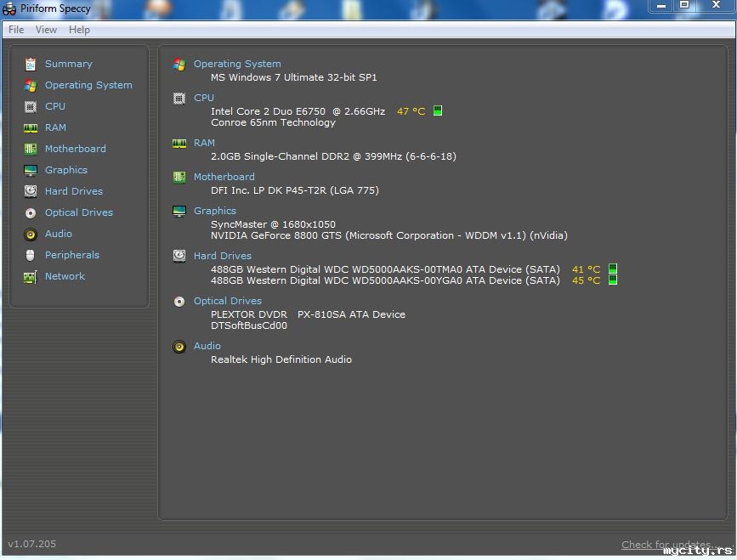
Task: Select Summary in the sidebar
Action: coord(69,64)
